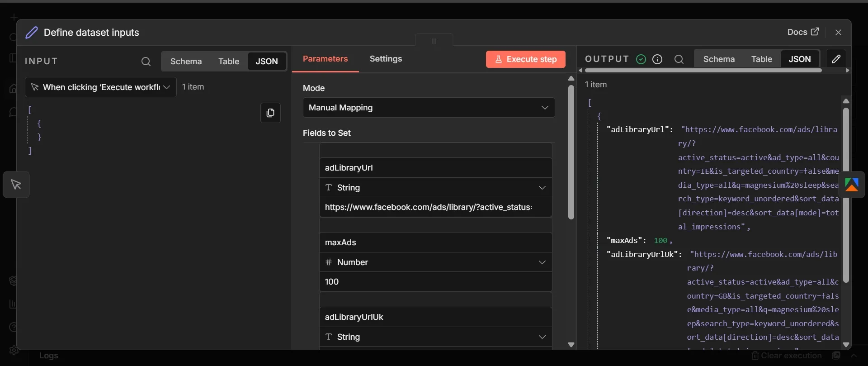Viewport: 868px width, 366px height.
Task: Edit the maxAds field name
Action: [x=436, y=242]
